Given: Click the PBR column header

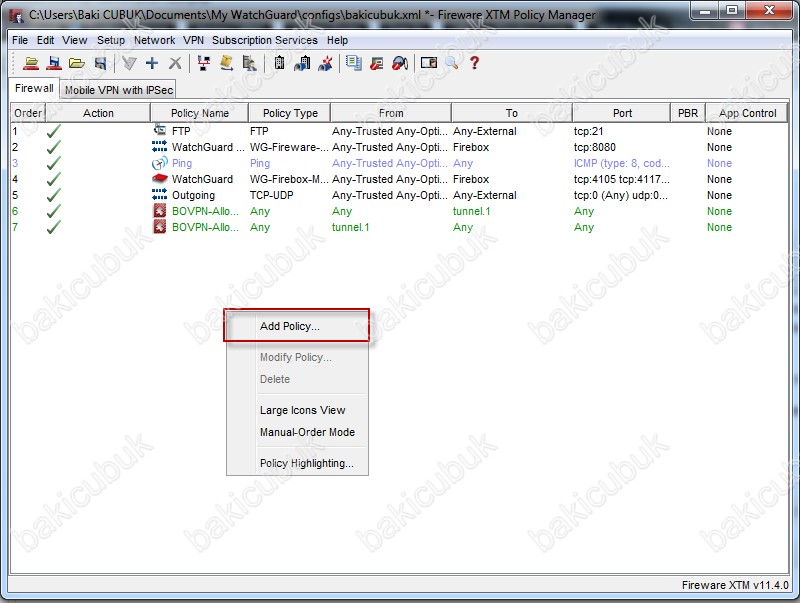Looking at the screenshot, I should click(x=688, y=113).
